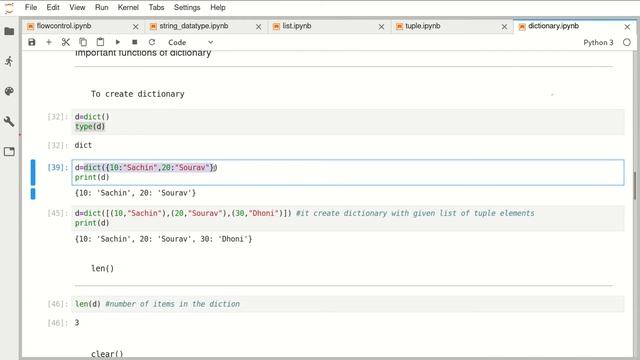Open the cell type Code dropdown
Screen dimensions: 640x360
[190, 42]
